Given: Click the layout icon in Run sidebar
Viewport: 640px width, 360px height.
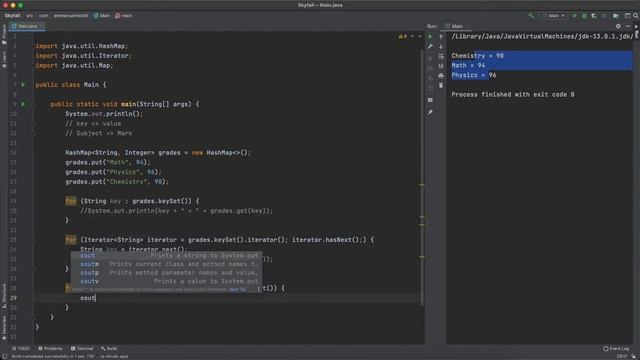Looking at the screenshot, I should [x=430, y=100].
